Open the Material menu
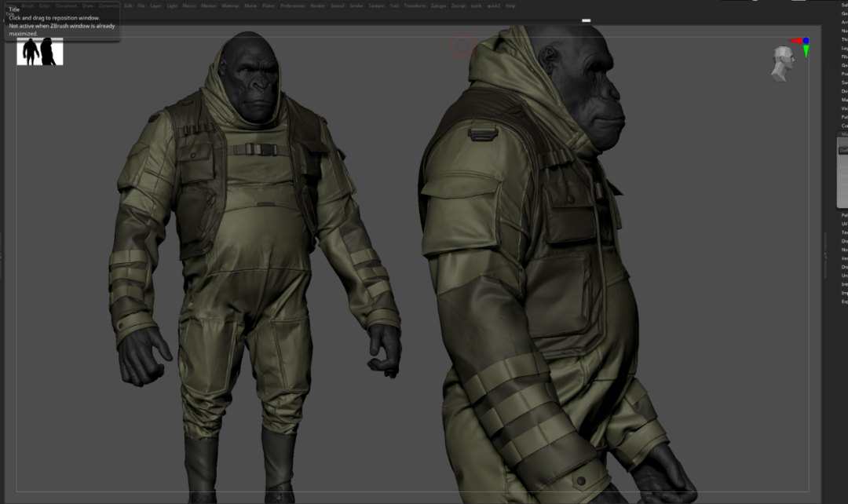 pyautogui.click(x=230, y=6)
